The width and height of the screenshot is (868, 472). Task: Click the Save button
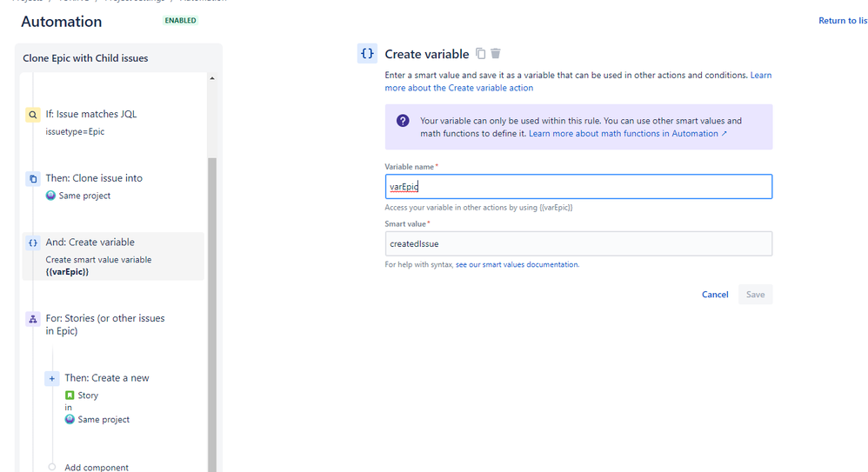click(x=755, y=295)
